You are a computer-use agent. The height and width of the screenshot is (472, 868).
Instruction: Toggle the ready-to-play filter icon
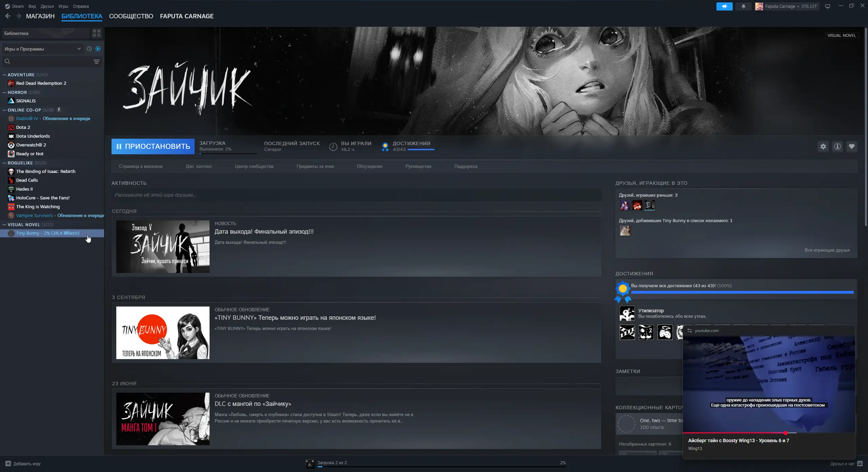[x=98, y=49]
